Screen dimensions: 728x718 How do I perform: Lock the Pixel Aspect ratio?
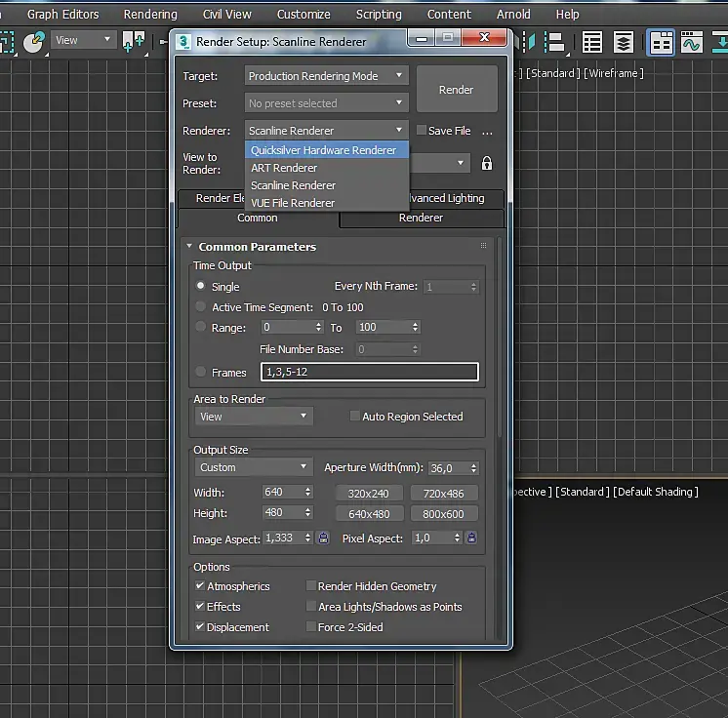pyautogui.click(x=470, y=538)
